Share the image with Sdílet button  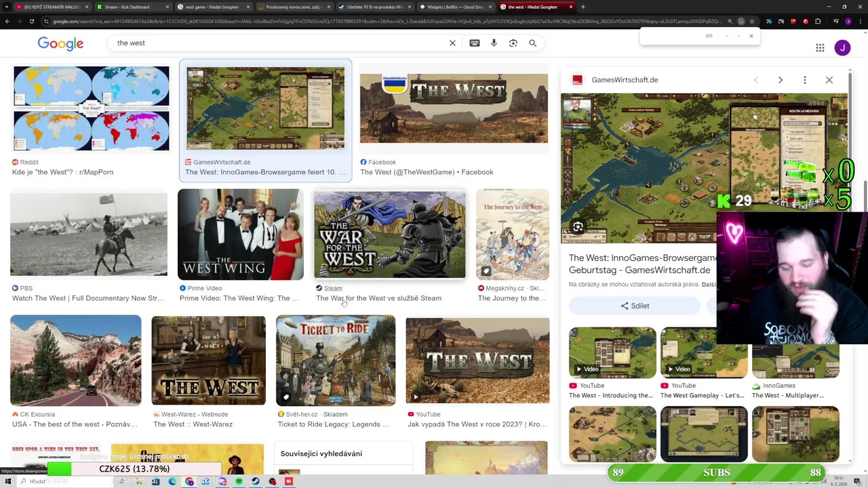[x=635, y=306]
